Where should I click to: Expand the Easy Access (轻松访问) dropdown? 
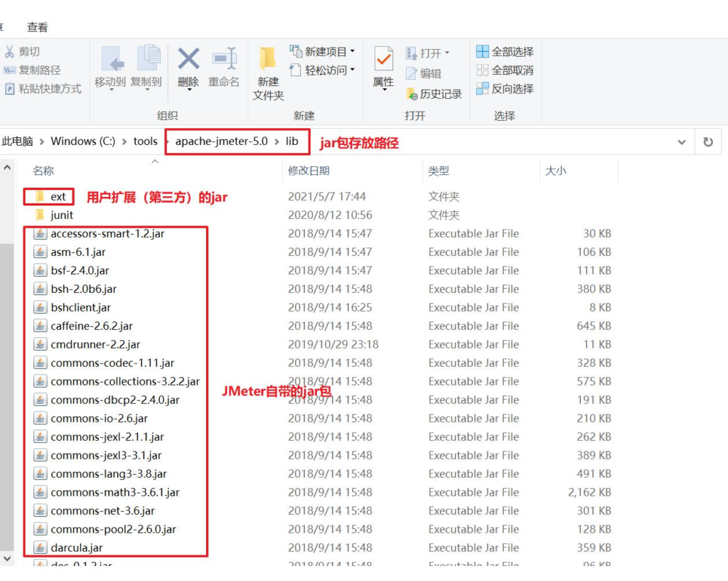tap(352, 70)
